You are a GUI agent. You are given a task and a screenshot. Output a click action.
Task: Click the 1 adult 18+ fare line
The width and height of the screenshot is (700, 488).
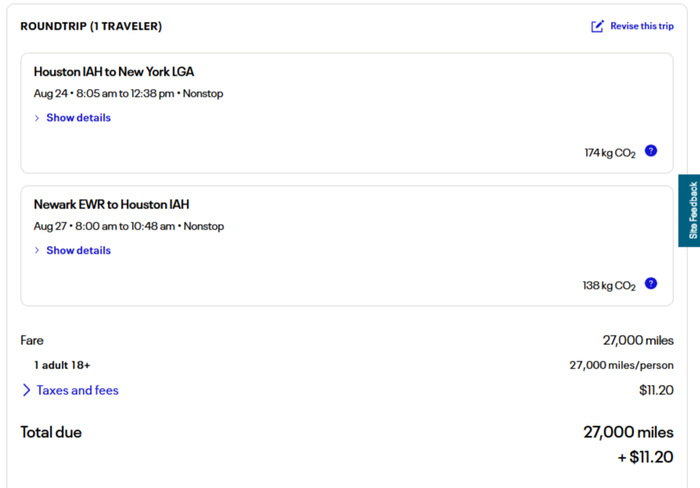click(62, 365)
